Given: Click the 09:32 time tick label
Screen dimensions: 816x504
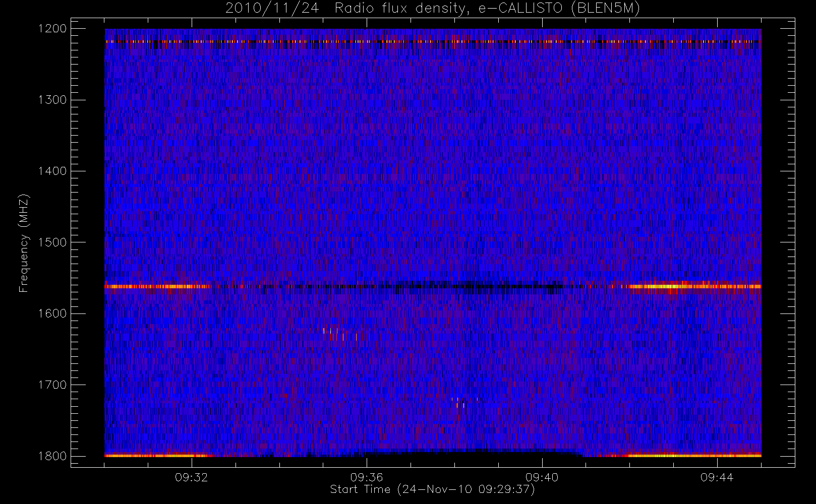Looking at the screenshot, I should click(x=191, y=477).
